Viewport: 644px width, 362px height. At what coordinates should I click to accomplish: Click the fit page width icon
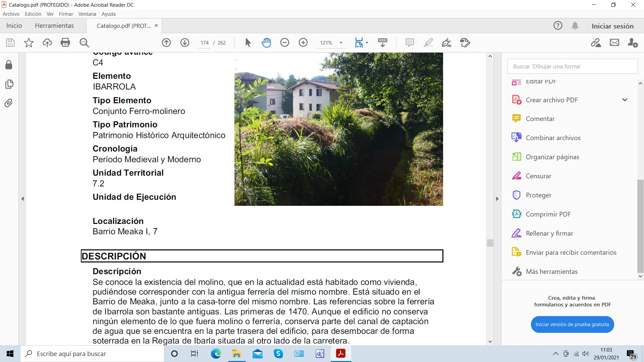click(x=359, y=43)
